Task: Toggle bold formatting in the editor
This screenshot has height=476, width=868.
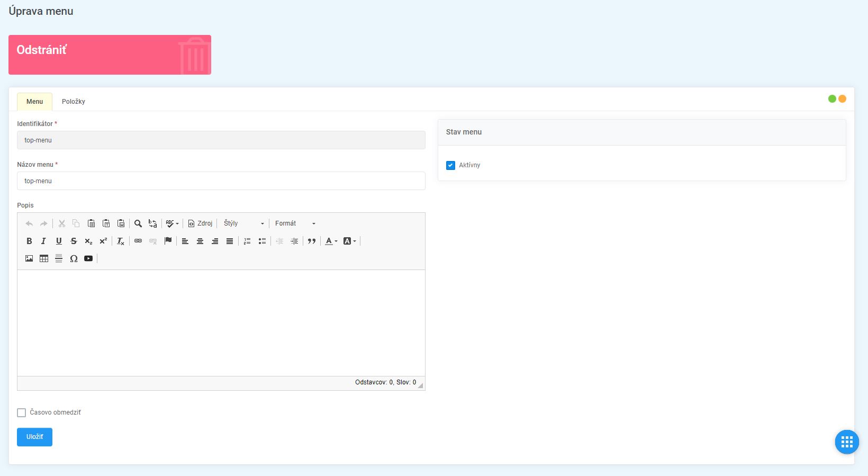Action: [x=29, y=241]
